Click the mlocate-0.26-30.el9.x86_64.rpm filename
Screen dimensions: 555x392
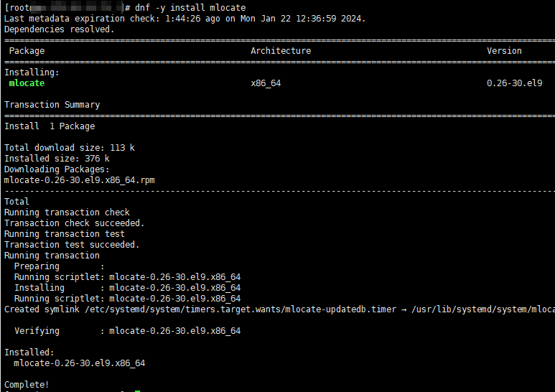[79, 180]
